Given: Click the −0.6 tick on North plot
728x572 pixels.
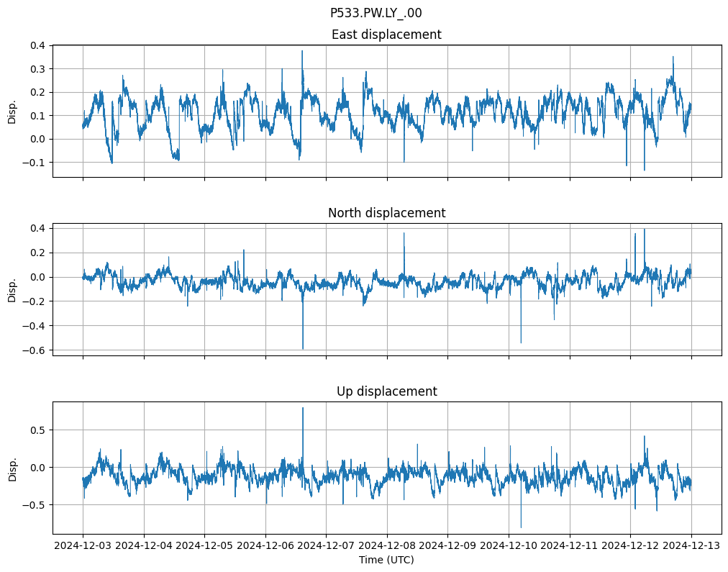Looking at the screenshot, I should [x=34, y=350].
